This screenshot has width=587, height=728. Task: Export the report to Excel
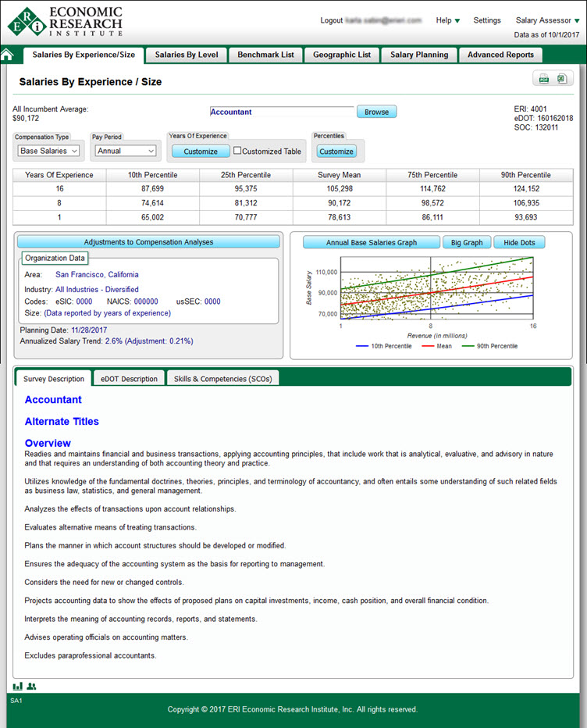[x=562, y=78]
